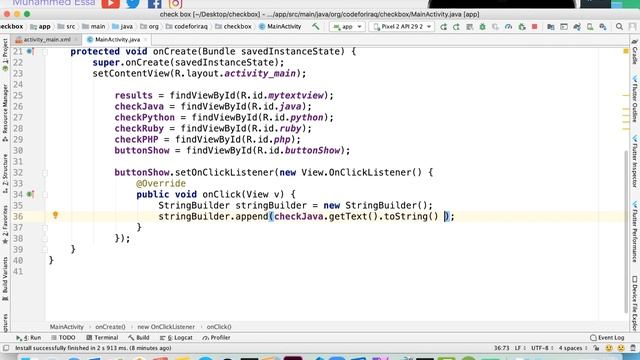The width and height of the screenshot is (640, 360).
Task: Click the red Stop button
Action: [x=535, y=27]
